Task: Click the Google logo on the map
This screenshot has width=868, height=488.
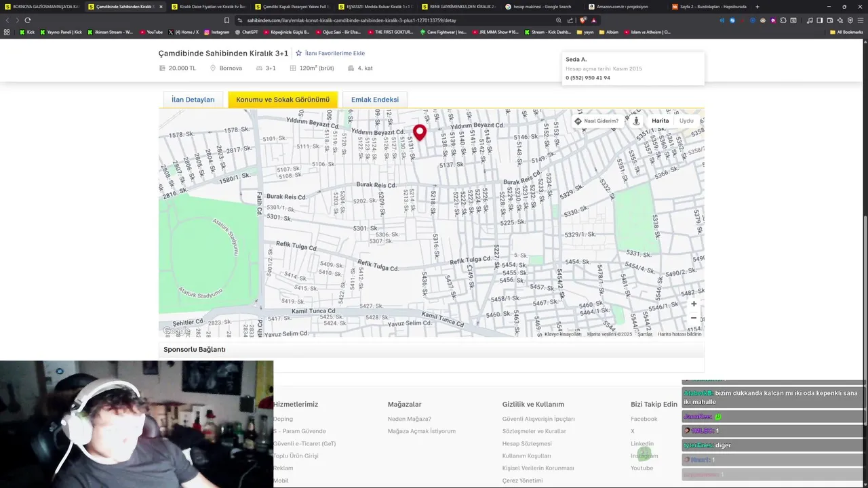Action: [x=176, y=331]
